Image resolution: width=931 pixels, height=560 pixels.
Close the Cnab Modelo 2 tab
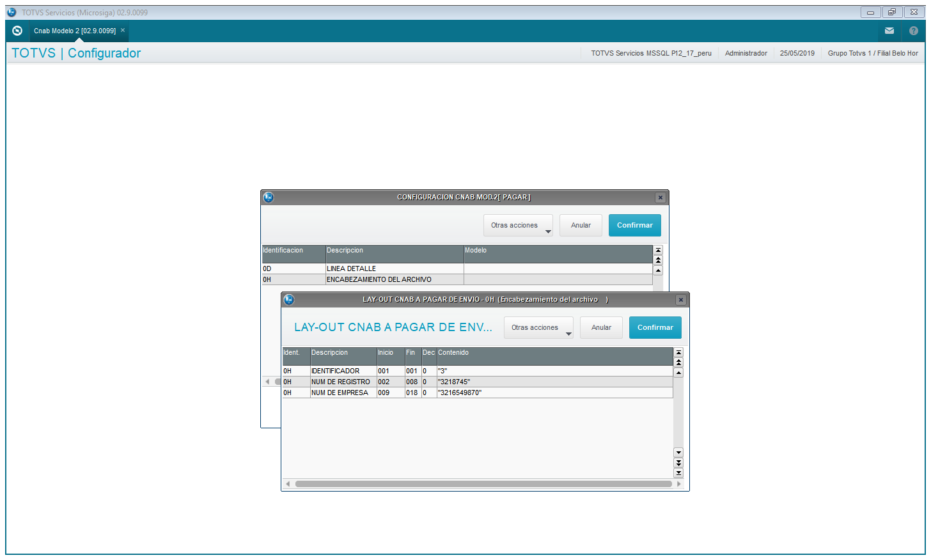click(123, 30)
